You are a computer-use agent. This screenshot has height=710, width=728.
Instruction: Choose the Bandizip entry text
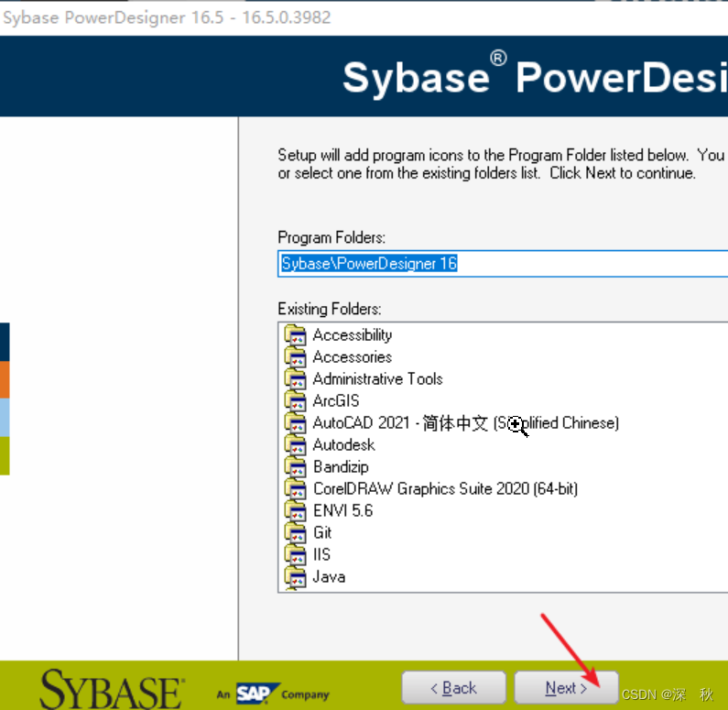point(341,466)
